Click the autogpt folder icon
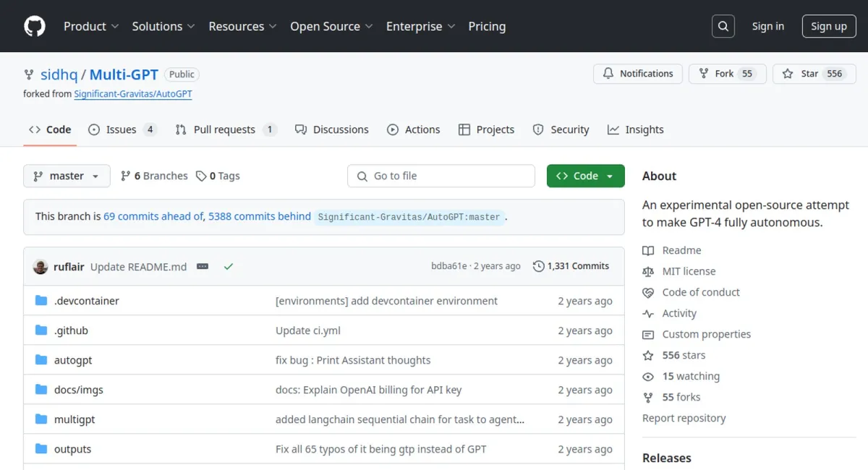Screen dimensions: 868x470 (41, 360)
